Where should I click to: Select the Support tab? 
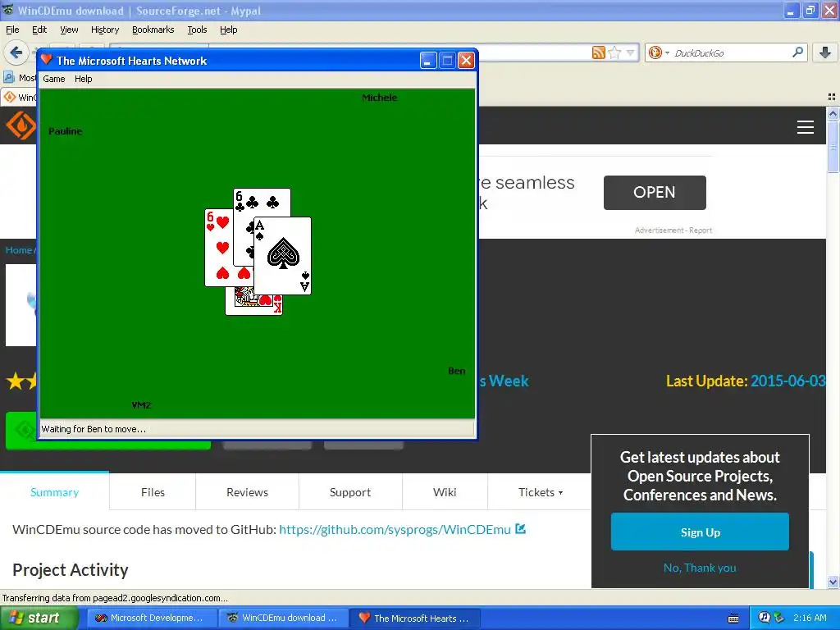pos(349,492)
